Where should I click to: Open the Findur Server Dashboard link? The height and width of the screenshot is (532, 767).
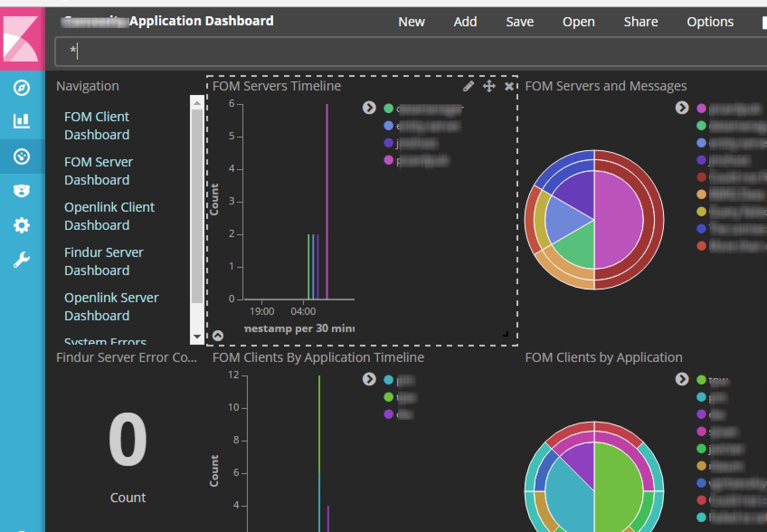[x=104, y=261]
